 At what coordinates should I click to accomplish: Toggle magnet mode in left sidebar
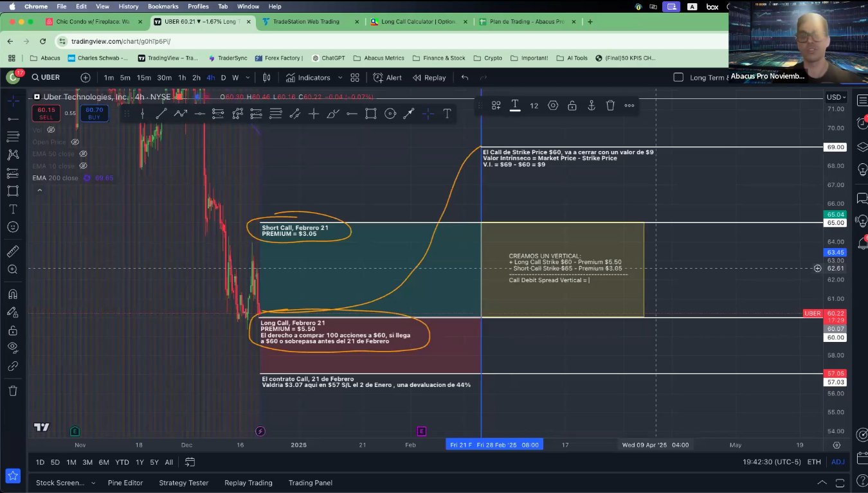[x=12, y=294]
